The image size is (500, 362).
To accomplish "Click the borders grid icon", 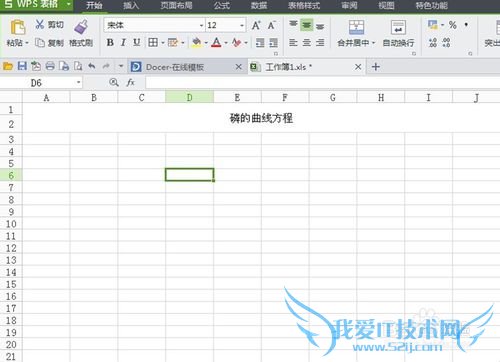I will coord(153,42).
